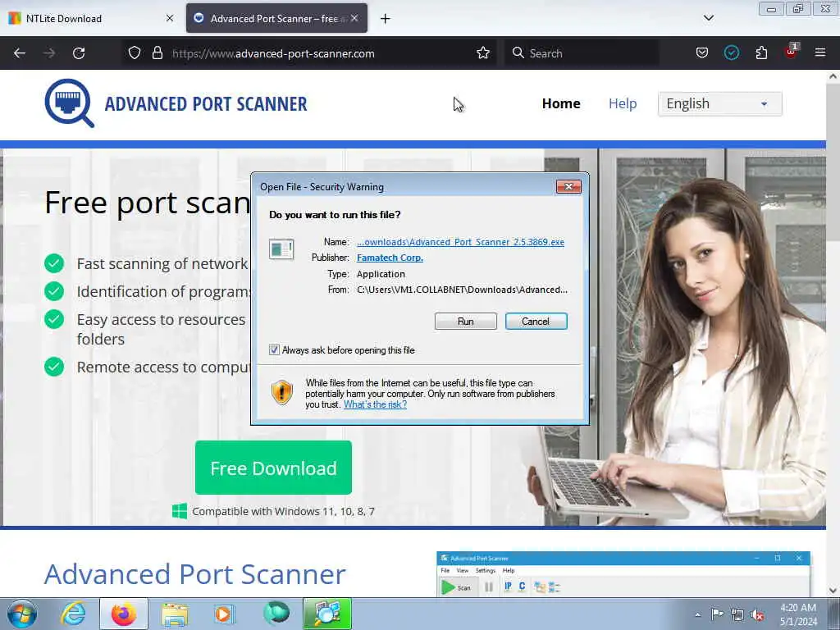Close the NTLite Download tab
840x630 pixels.
point(170,18)
